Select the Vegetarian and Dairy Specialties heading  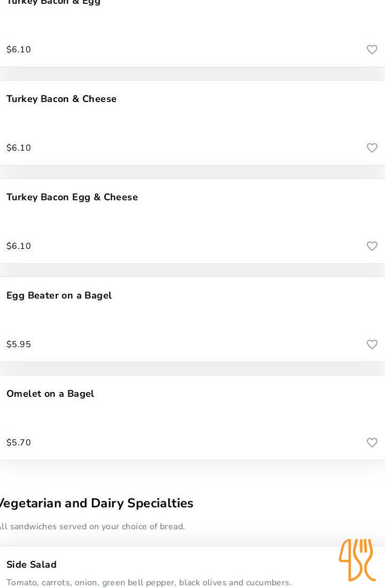click(x=96, y=503)
